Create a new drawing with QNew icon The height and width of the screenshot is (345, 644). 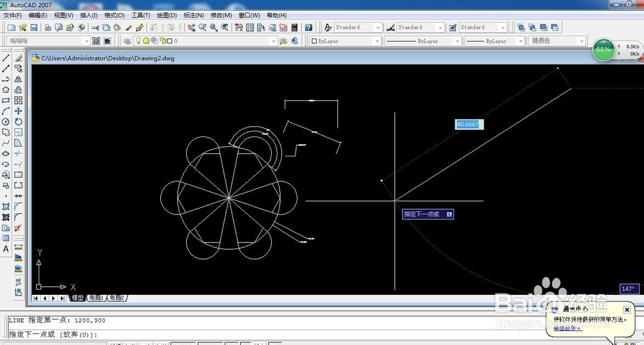coord(12,28)
